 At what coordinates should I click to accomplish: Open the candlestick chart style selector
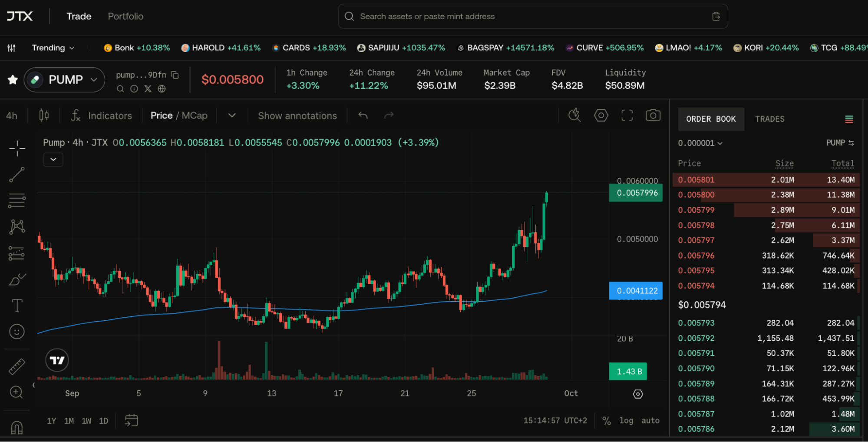point(44,115)
